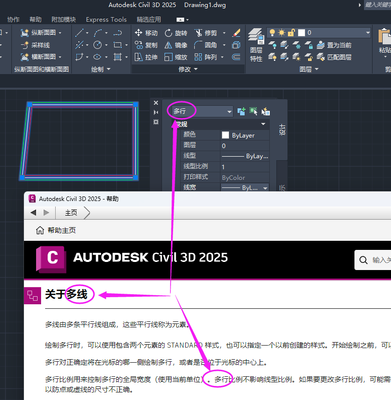Select the Copy (复制) tool
Viewport: 391px width, 400px height.
(146, 45)
